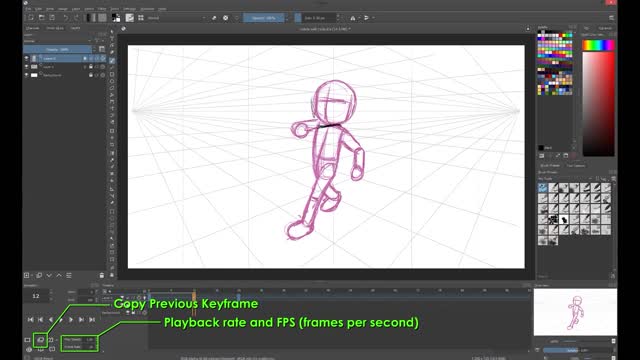Click the overview thumbnail of the character
The image size is (640, 360).
(x=575, y=312)
